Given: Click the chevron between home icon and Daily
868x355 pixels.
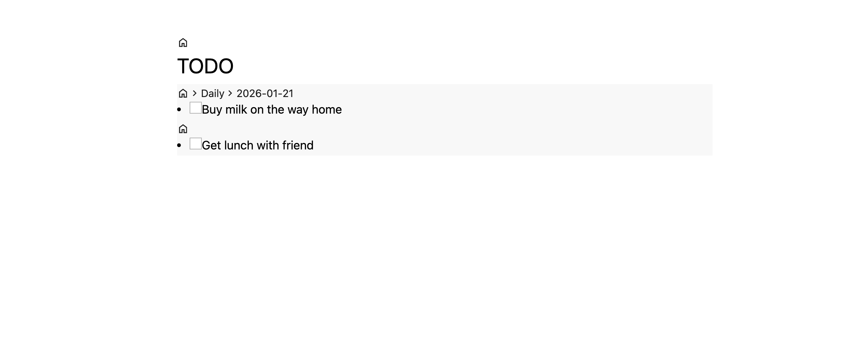Looking at the screenshot, I should 194,93.
